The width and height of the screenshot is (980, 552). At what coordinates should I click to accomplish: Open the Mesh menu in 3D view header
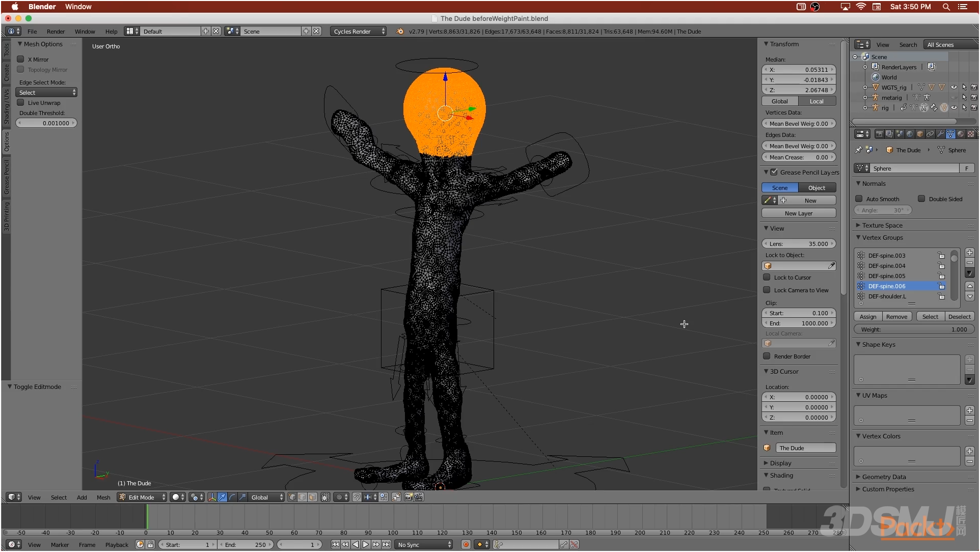point(103,498)
